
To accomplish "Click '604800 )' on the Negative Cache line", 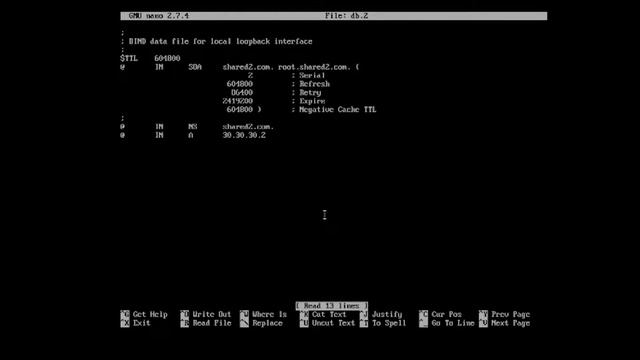I will pos(244,109).
